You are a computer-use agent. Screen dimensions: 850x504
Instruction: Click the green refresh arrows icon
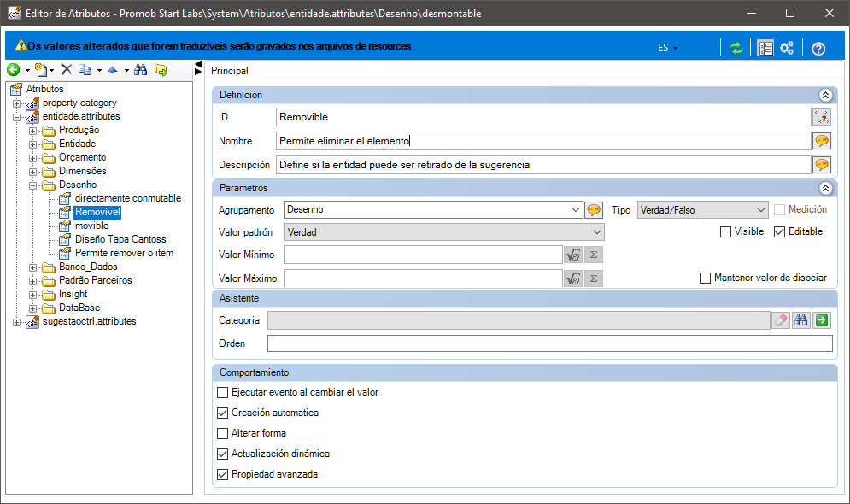pos(736,48)
